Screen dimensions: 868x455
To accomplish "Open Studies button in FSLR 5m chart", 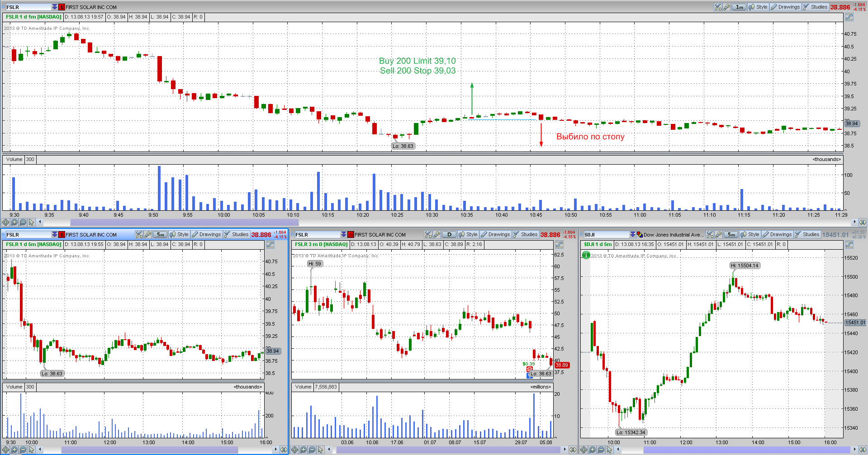I will (x=236, y=234).
